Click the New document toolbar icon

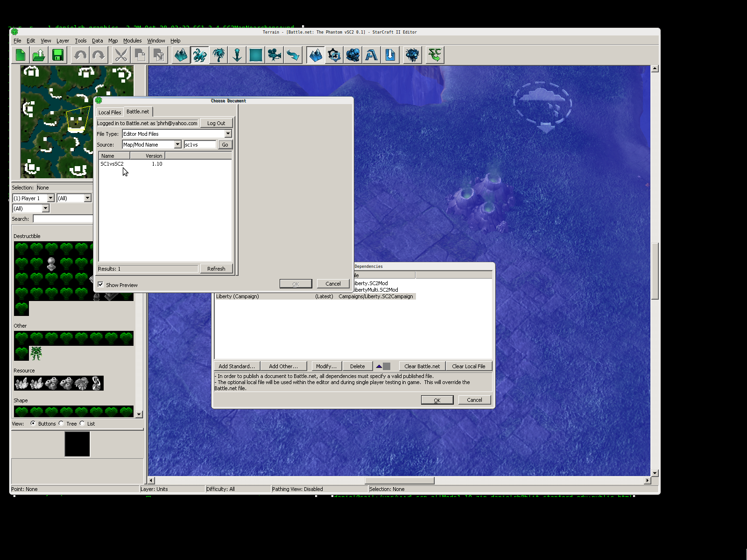tap(21, 55)
